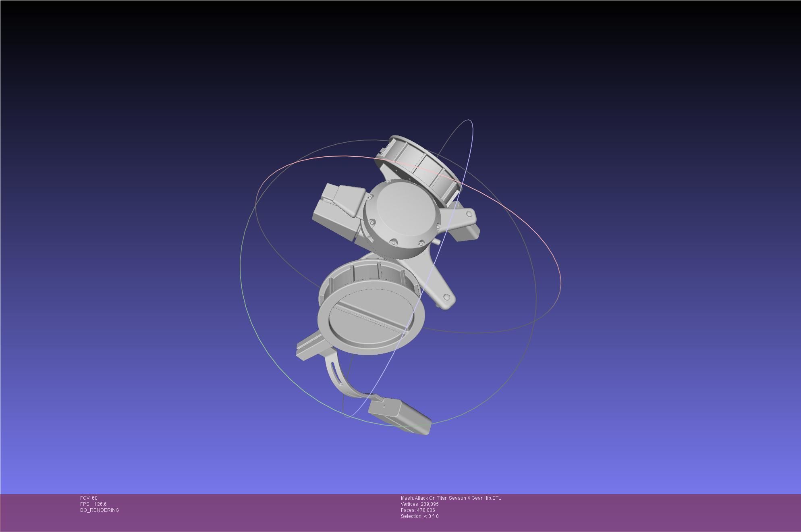Click the Vertices: 239,895 entry

[x=419, y=504]
